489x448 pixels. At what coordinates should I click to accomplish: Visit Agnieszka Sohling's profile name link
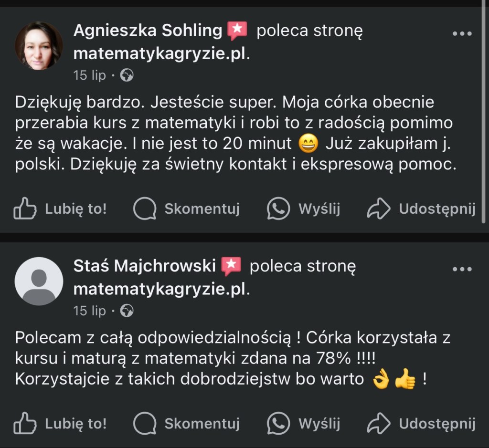[x=148, y=31]
